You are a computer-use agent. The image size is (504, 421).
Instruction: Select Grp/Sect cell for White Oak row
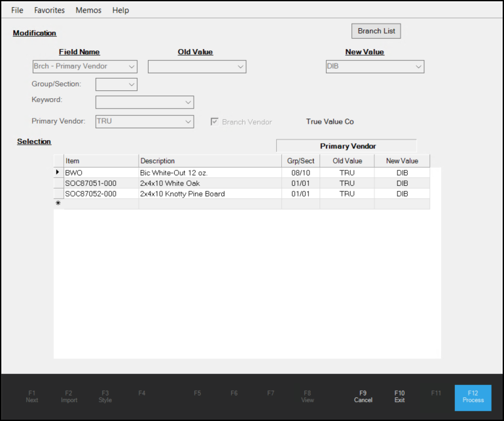[x=300, y=183]
